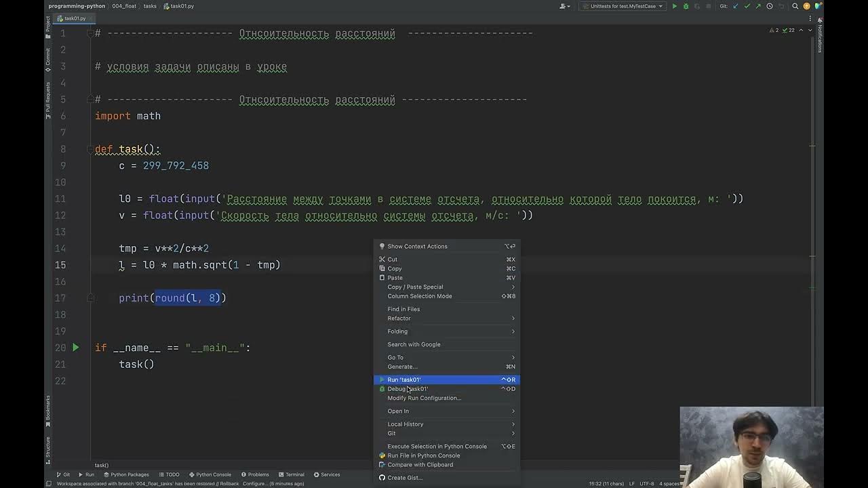Choose Search with Google

pos(447,344)
